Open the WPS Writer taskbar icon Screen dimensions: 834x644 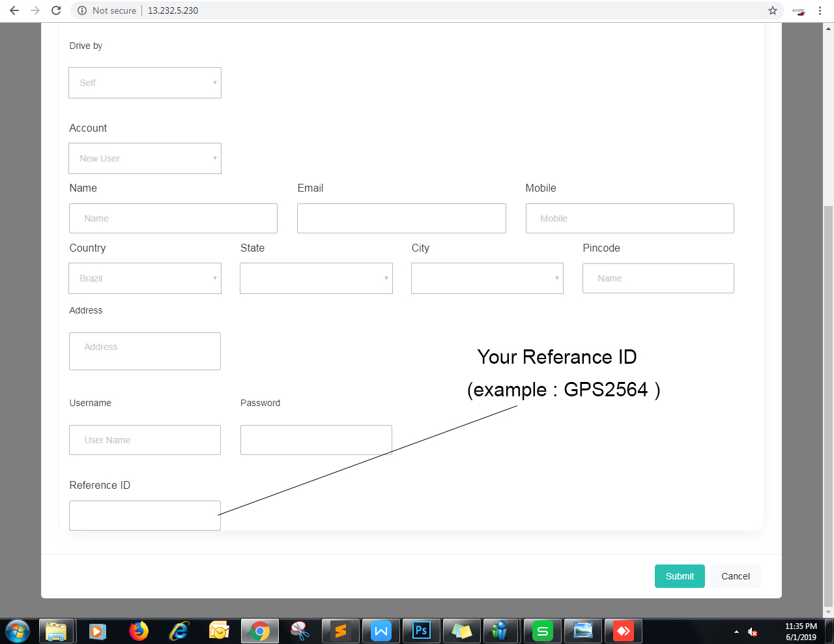point(381,631)
